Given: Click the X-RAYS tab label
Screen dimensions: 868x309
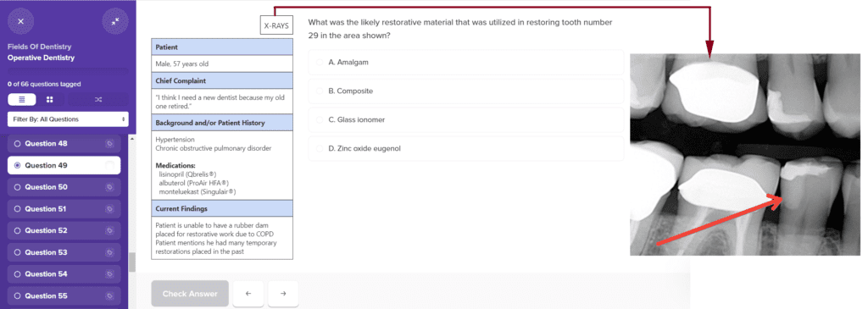Looking at the screenshot, I should 276,25.
